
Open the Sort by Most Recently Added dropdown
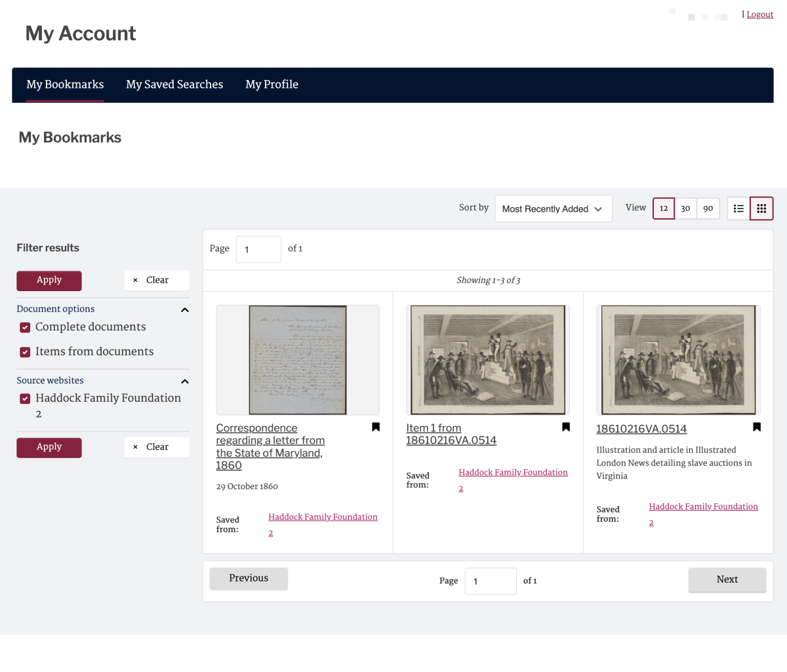tap(554, 208)
